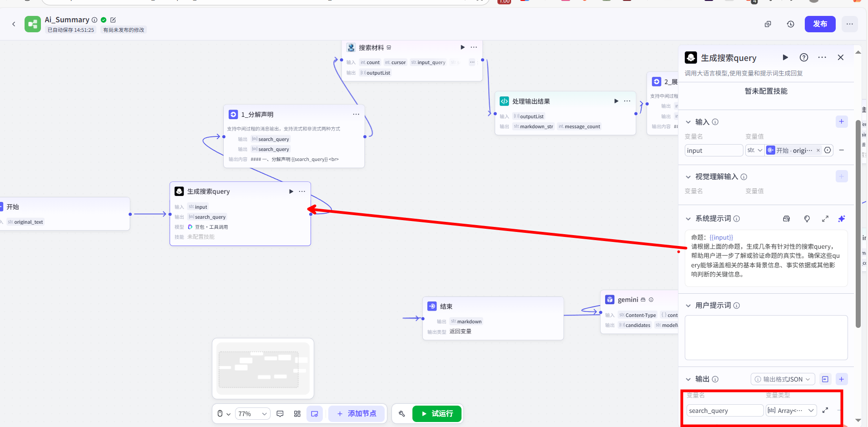Toggle the minimap icon in bottom toolbar
This screenshot has height=427, width=868.
pos(315,414)
